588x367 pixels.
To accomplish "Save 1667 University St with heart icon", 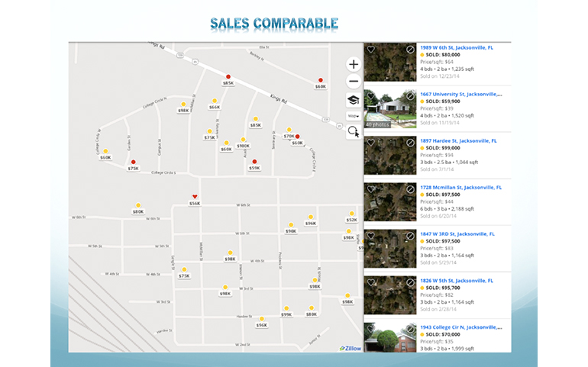I will click(x=371, y=97).
